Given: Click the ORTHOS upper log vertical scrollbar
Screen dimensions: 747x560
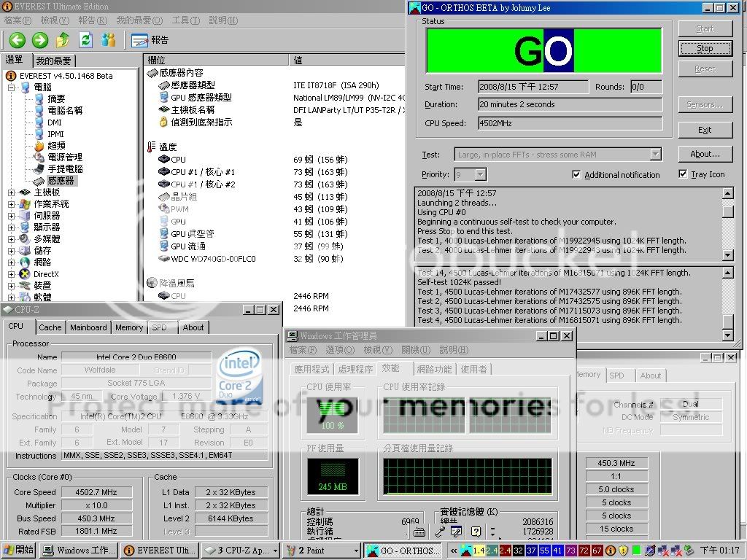Looking at the screenshot, I should click(727, 224).
